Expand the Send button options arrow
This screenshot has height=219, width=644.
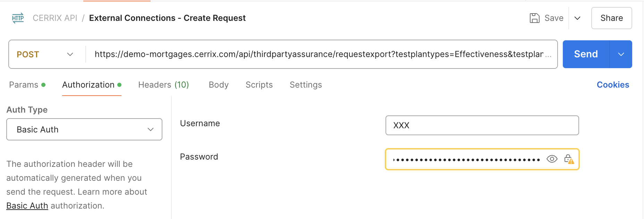click(x=621, y=54)
